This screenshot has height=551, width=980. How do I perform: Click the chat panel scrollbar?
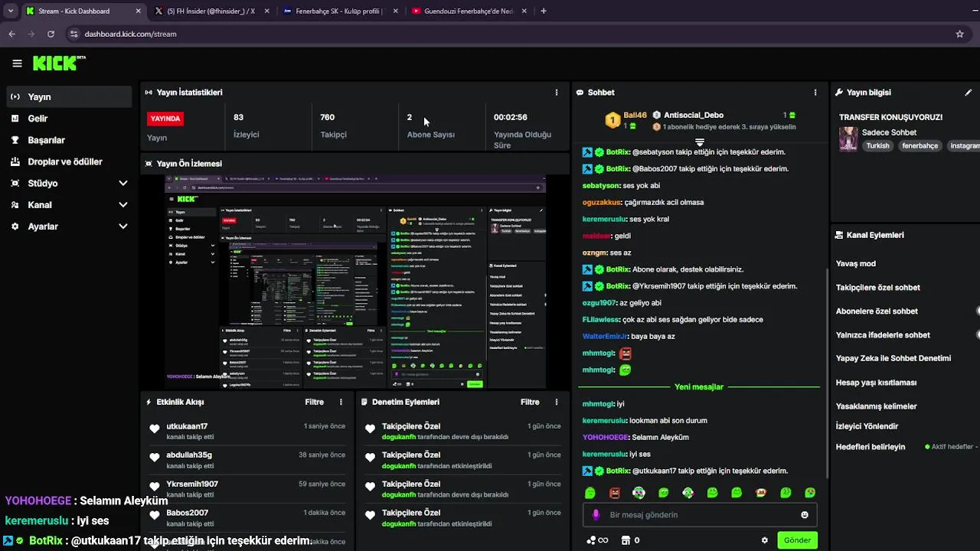click(x=825, y=373)
